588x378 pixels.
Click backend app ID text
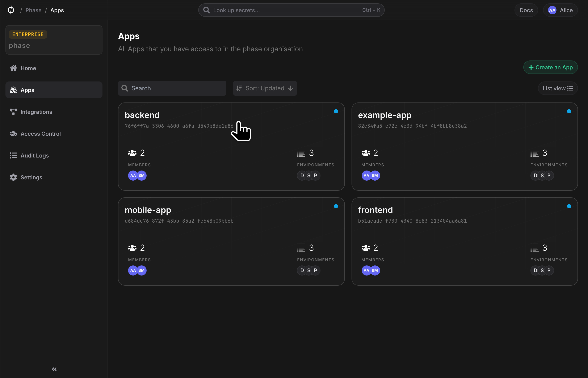(x=179, y=126)
